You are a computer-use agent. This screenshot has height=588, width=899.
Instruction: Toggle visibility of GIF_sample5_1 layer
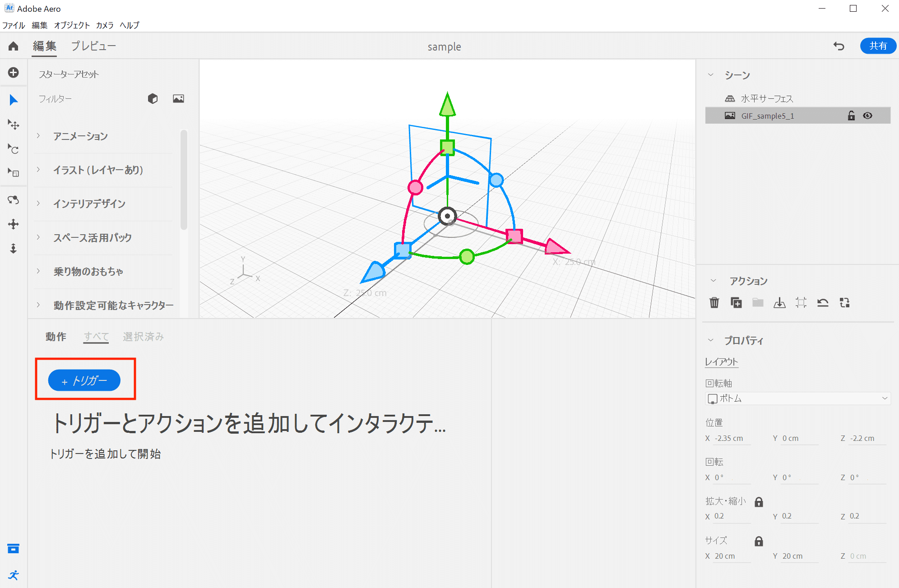tap(868, 116)
